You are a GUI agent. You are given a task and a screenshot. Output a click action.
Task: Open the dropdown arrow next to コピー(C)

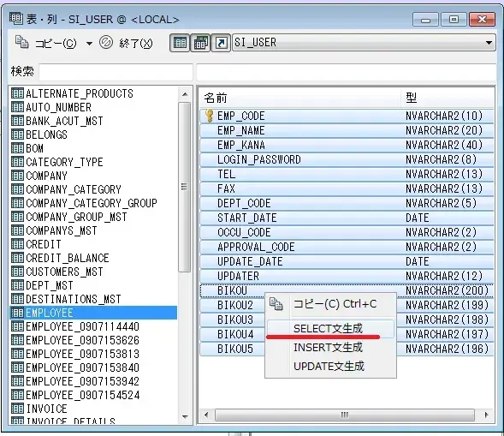(x=89, y=43)
